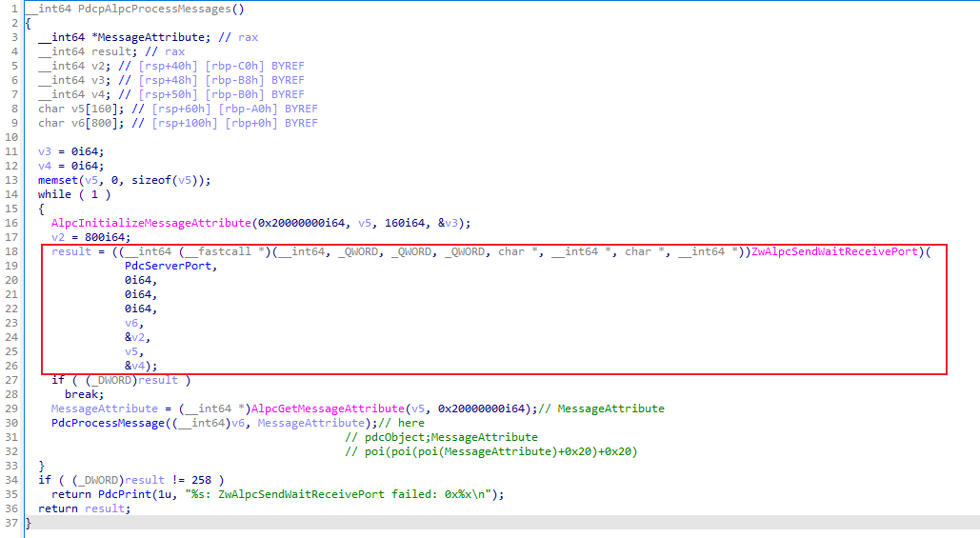980x538 pixels.
Task: Click the '&v4);' argument on line 26
Action: coord(141,367)
